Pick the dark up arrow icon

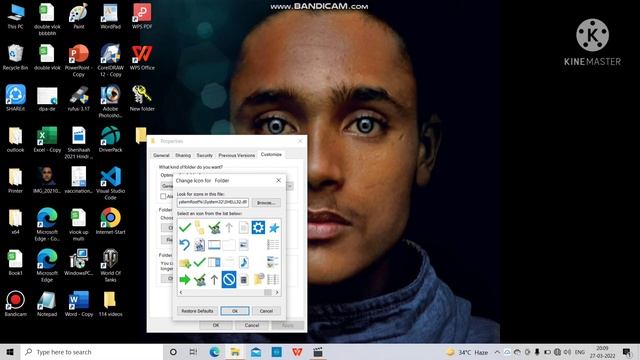[214, 280]
